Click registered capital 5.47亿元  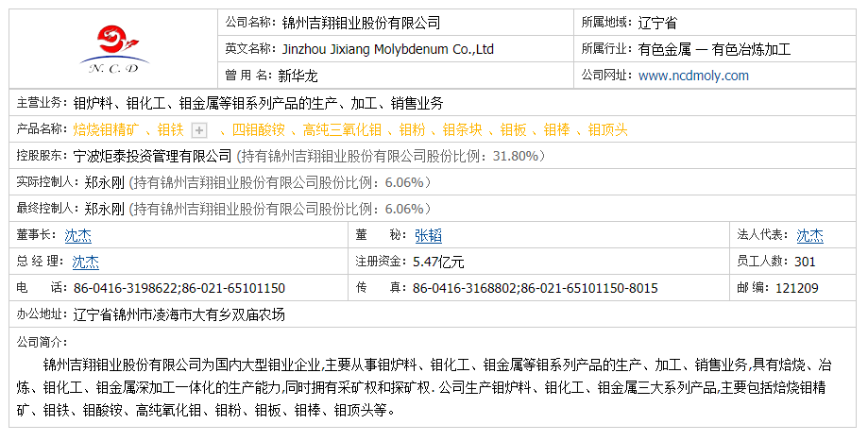[438, 262]
